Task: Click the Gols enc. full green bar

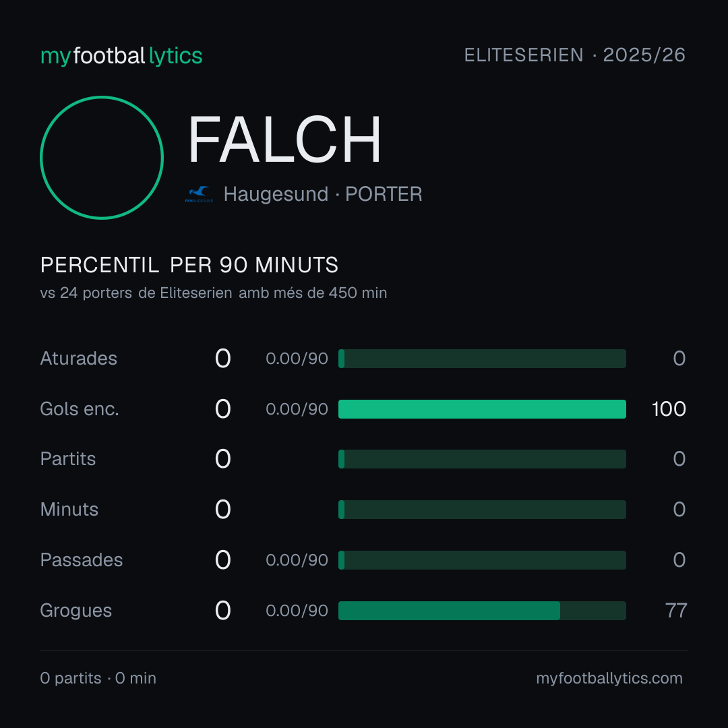Action: tap(482, 409)
